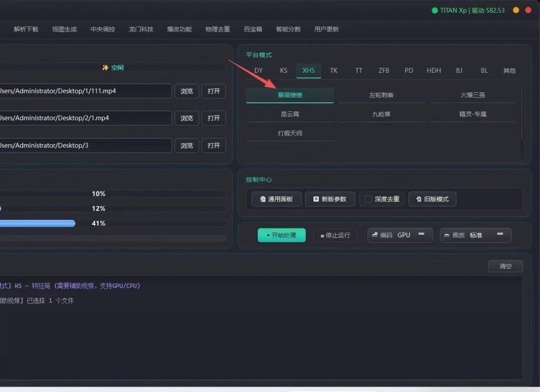Viewport: 540px width, 392px height.
Task: Click the stop icon on 停止运行
Action: click(322, 236)
